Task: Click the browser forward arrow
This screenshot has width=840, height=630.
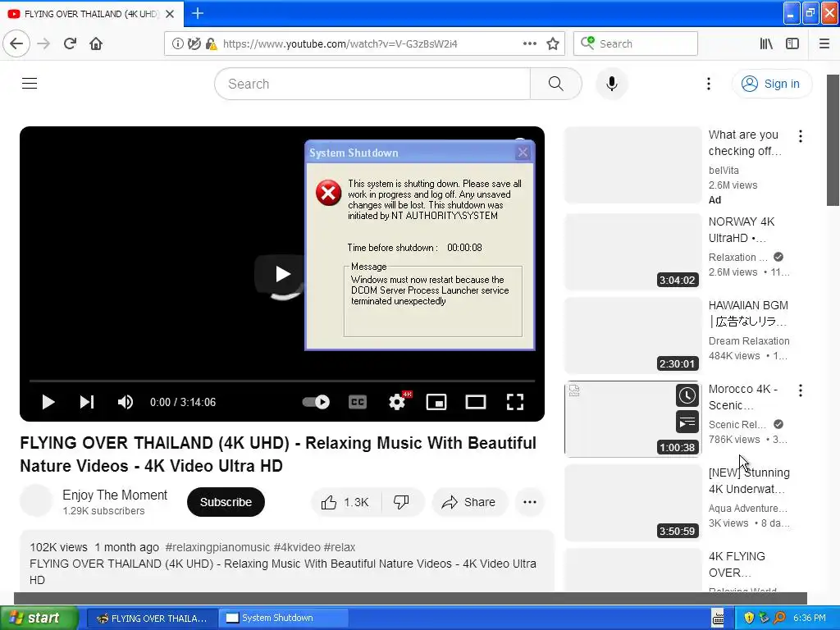Action: tap(43, 43)
